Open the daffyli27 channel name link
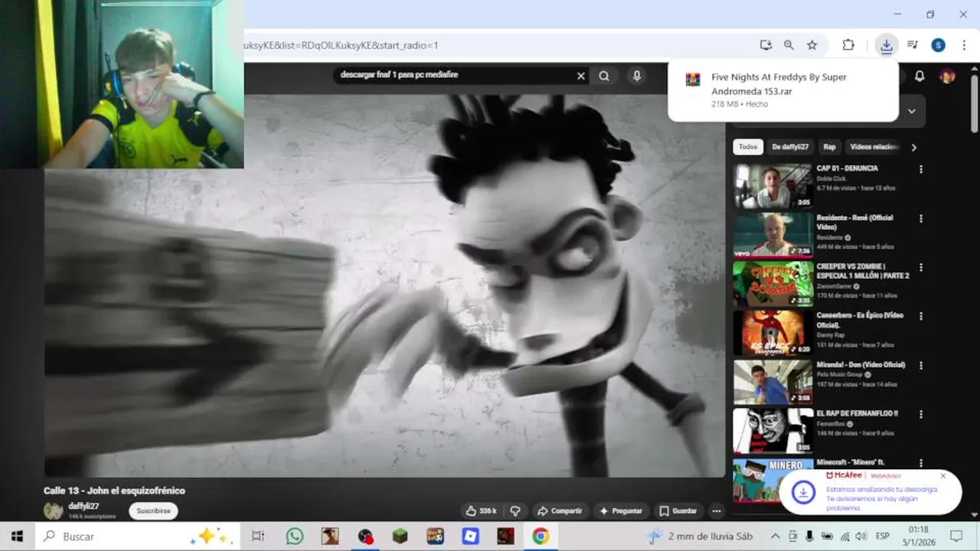980x551 pixels. (83, 506)
